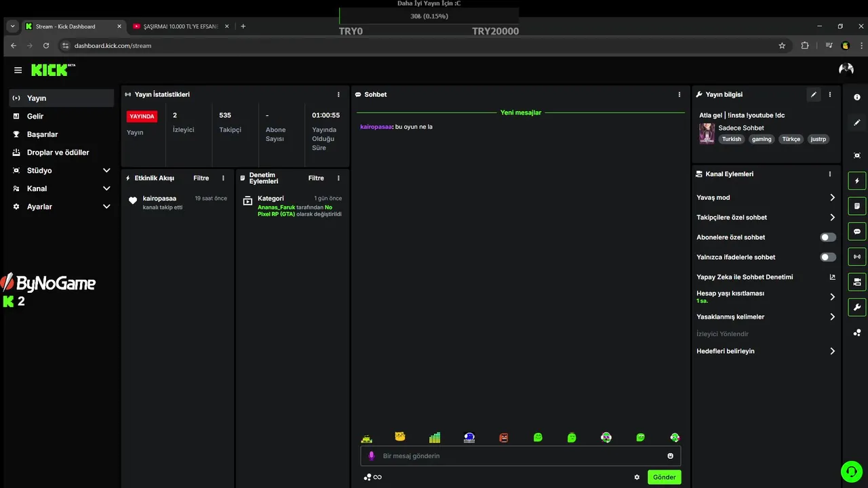Toggle the wrench stream info widget icon
The image size is (868, 488).
(x=857, y=307)
